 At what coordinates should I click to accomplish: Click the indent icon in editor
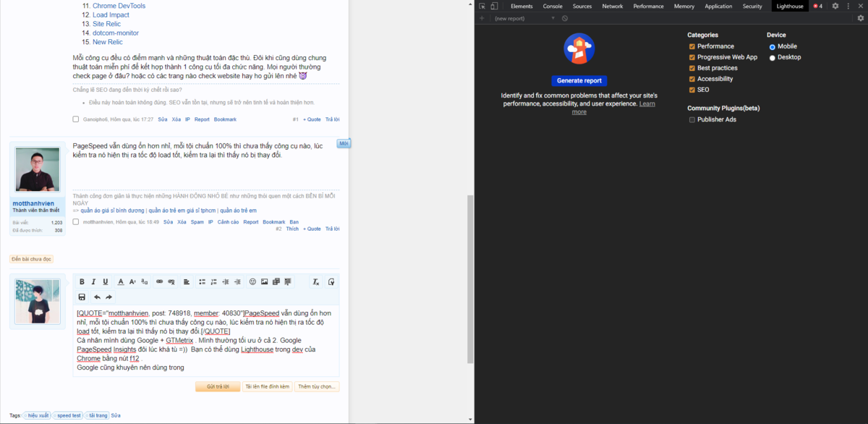click(x=237, y=281)
